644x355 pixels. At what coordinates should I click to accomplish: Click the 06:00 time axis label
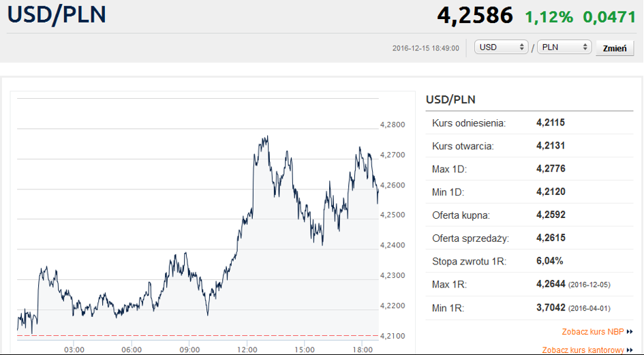(132, 350)
